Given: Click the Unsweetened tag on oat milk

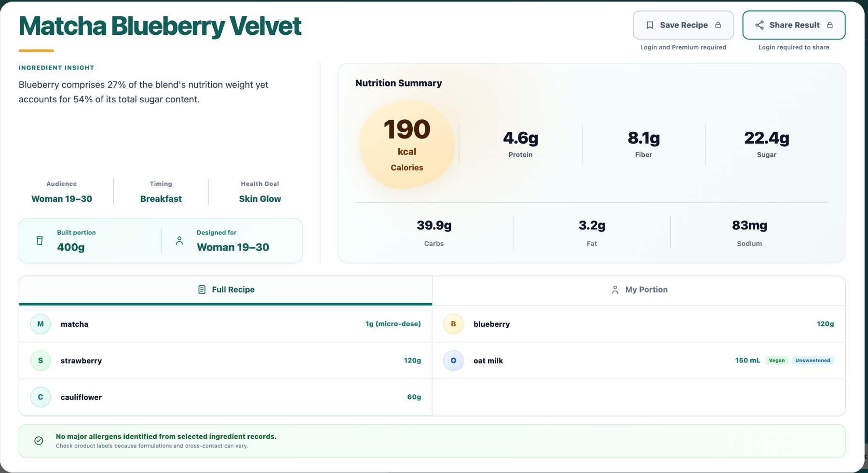Looking at the screenshot, I should tap(813, 361).
